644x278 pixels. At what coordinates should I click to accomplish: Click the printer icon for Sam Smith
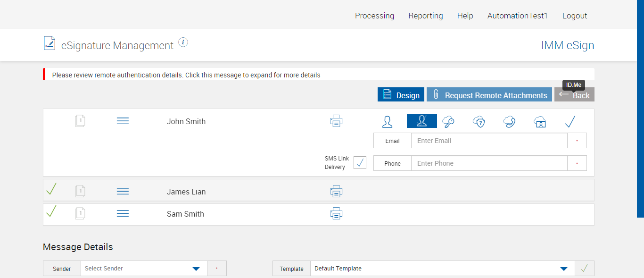click(336, 214)
